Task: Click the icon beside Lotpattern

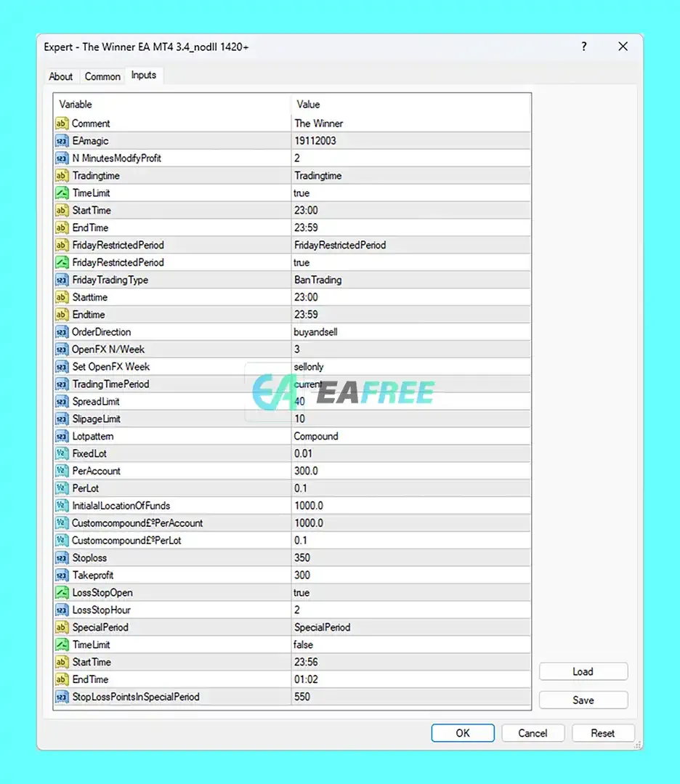Action: click(x=62, y=437)
